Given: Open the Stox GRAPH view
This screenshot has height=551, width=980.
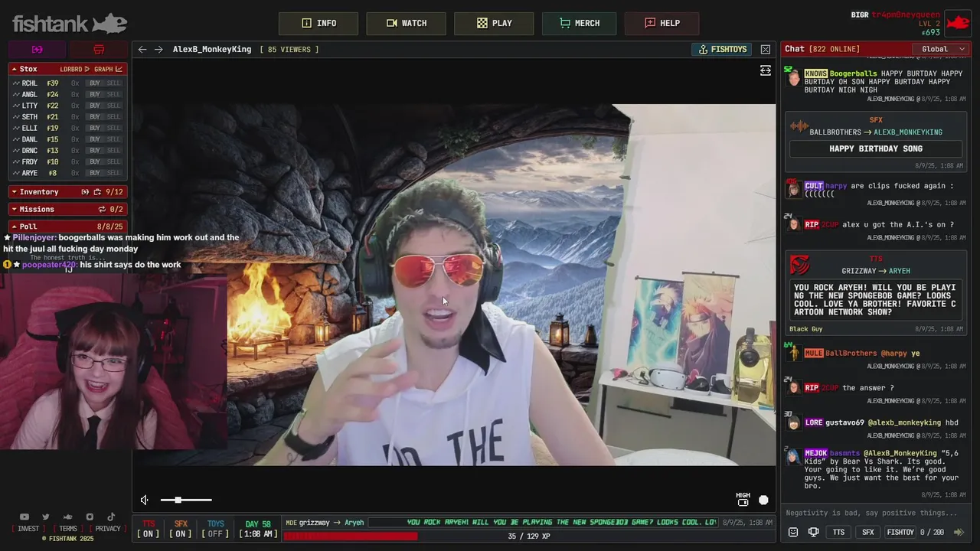Looking at the screenshot, I should [x=108, y=69].
